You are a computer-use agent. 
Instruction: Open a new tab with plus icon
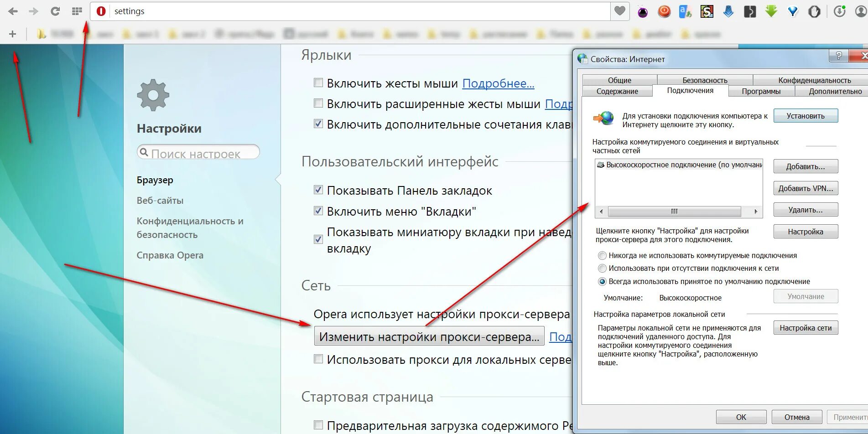(12, 34)
